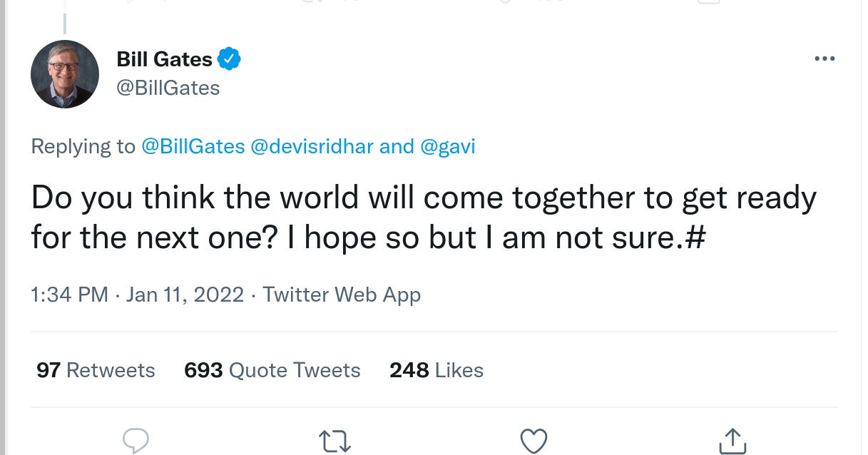
Task: Click the previous tweet's clipped share icon
Action: [x=708, y=2]
